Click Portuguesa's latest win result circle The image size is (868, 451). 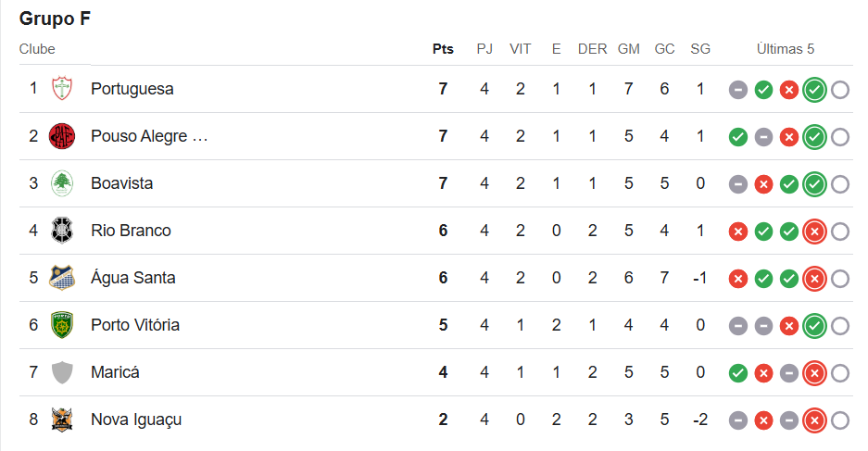click(814, 90)
